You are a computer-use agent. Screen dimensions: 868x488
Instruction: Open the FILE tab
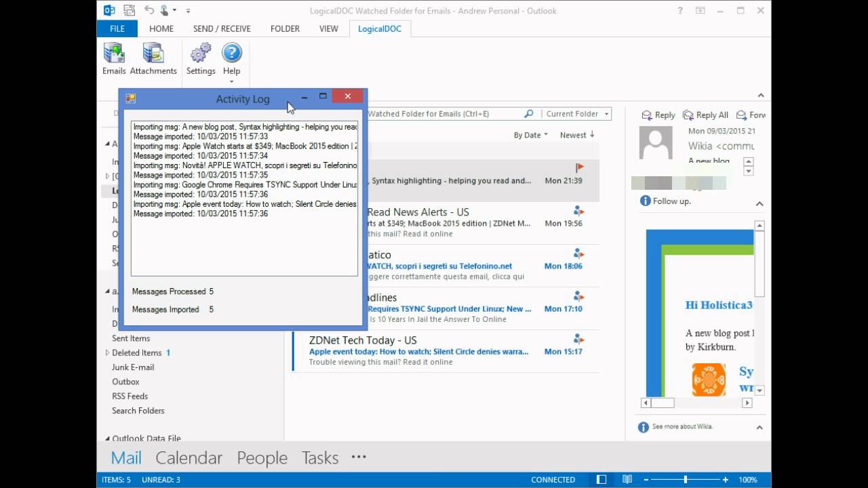click(x=117, y=28)
